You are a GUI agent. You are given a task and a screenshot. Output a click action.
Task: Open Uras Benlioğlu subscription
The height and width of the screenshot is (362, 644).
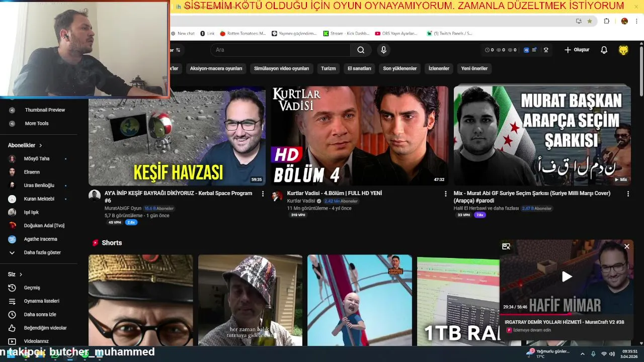click(39, 185)
